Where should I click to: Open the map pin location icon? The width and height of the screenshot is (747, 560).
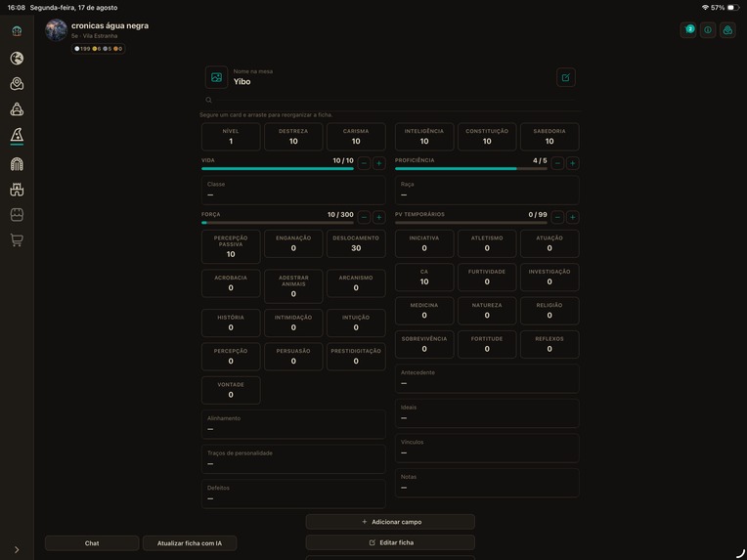(x=17, y=84)
